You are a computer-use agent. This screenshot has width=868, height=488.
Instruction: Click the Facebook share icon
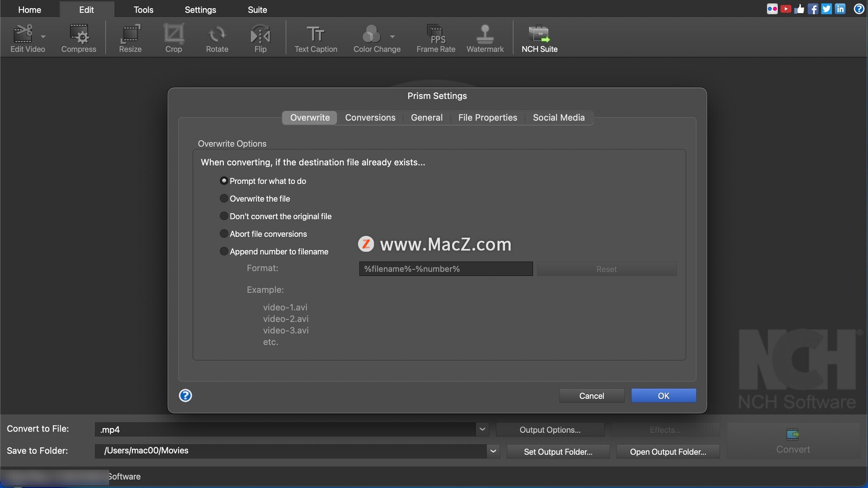[x=813, y=9]
